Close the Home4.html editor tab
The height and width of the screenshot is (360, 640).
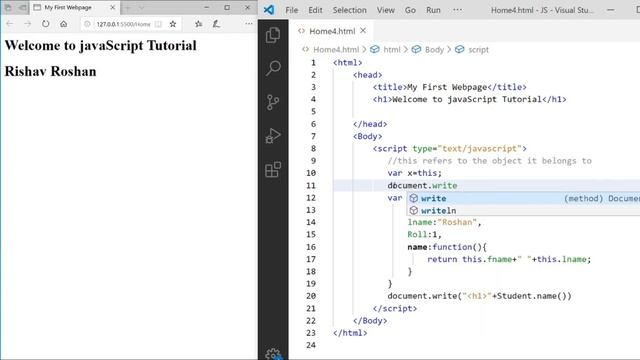click(x=363, y=31)
